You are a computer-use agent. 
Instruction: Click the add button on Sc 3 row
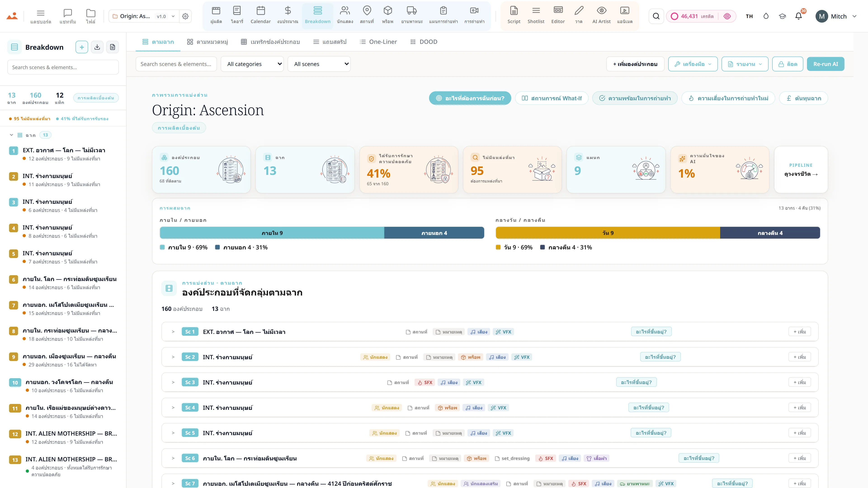[800, 382]
